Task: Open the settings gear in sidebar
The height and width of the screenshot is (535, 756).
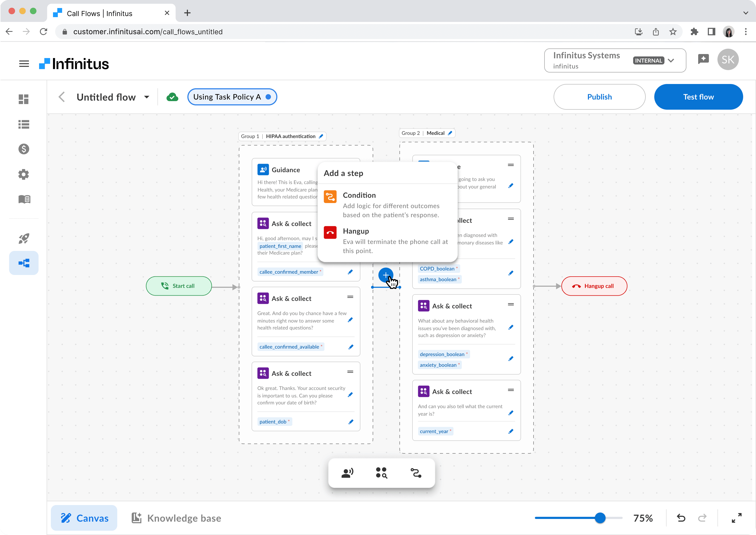Action: coord(24,174)
